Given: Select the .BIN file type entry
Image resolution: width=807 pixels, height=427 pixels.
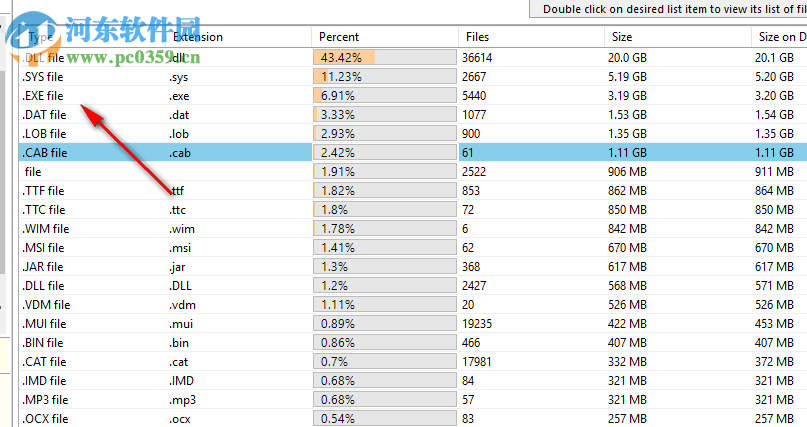Looking at the screenshot, I should tap(43, 343).
